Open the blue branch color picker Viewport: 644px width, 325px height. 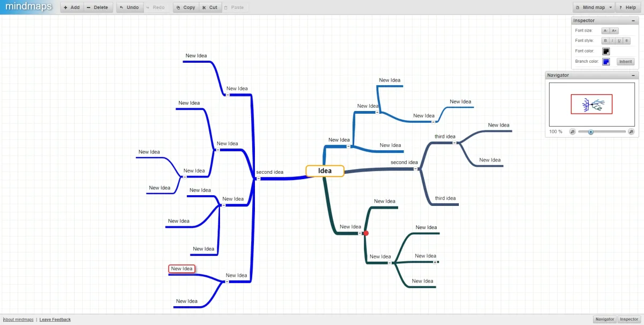coord(606,62)
